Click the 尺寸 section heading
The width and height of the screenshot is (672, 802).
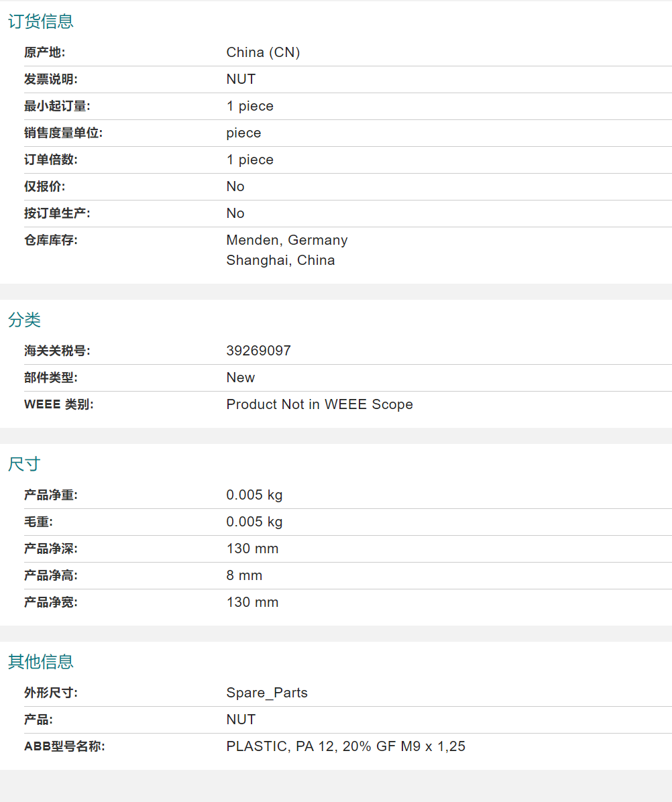pyautogui.click(x=25, y=464)
